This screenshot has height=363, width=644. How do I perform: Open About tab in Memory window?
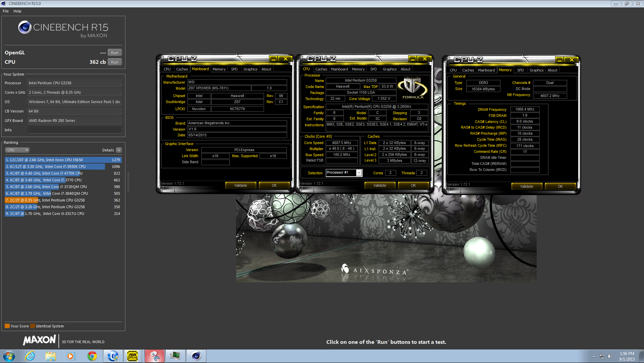[x=552, y=70]
